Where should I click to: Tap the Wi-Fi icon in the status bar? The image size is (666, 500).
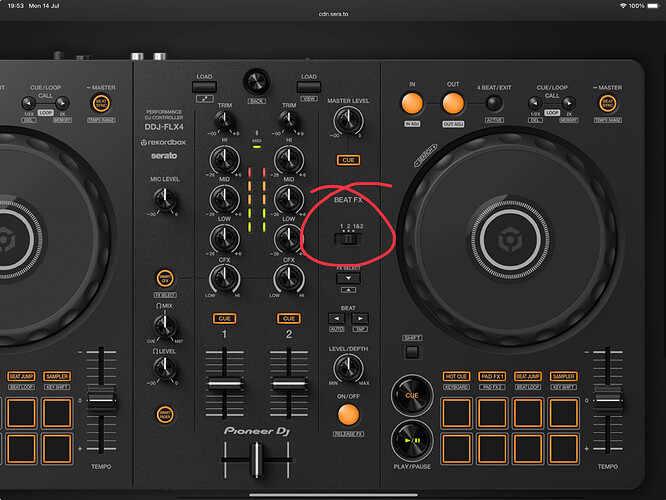(623, 6)
